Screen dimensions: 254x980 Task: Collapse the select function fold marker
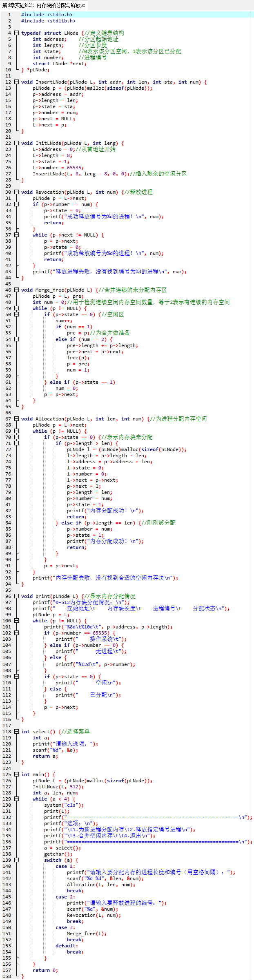[16, 732]
